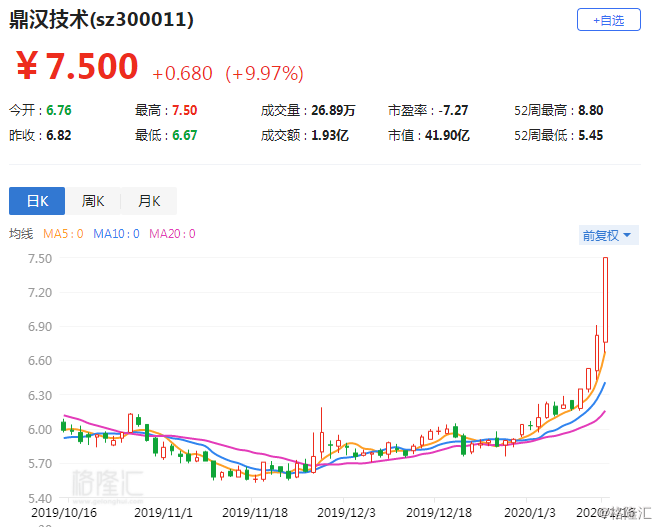Image resolution: width=659 pixels, height=527 pixels.
Task: Open the 前复权 adjustment dropdown
Action: (x=609, y=235)
